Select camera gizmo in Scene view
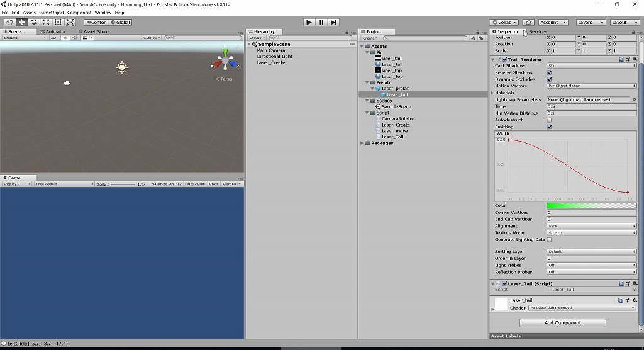 coord(67,82)
